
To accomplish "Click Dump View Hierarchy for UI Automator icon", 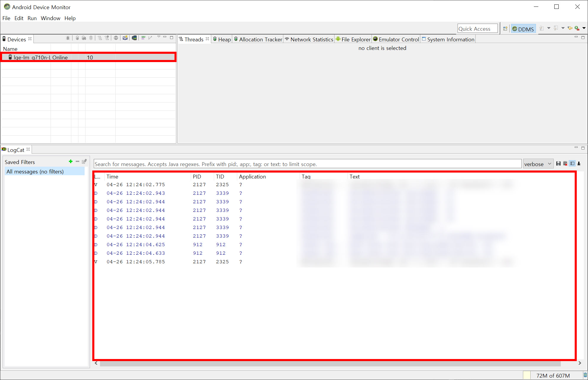I will pyautogui.click(x=134, y=38).
